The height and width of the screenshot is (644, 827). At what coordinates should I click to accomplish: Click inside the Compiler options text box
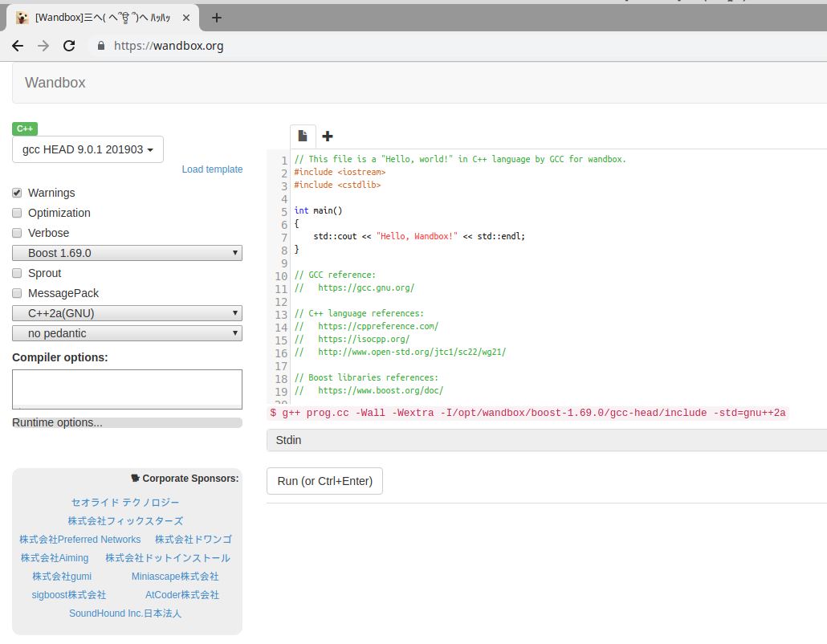127,389
